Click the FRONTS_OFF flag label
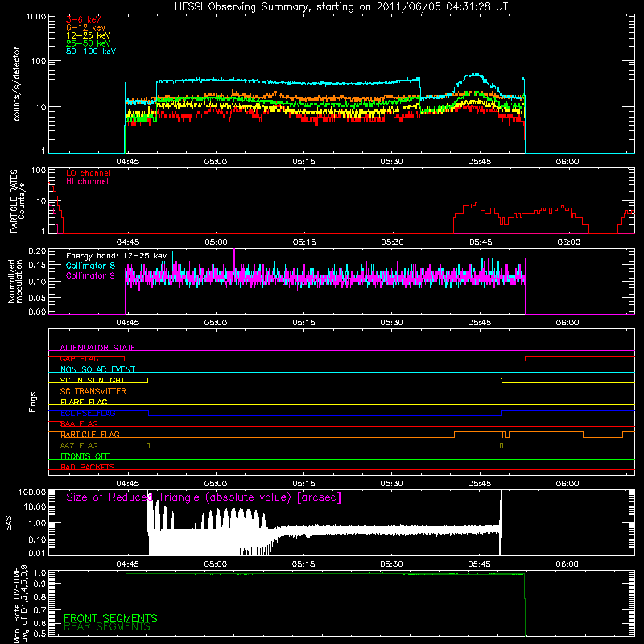The height and width of the screenshot is (644, 644). (85, 456)
